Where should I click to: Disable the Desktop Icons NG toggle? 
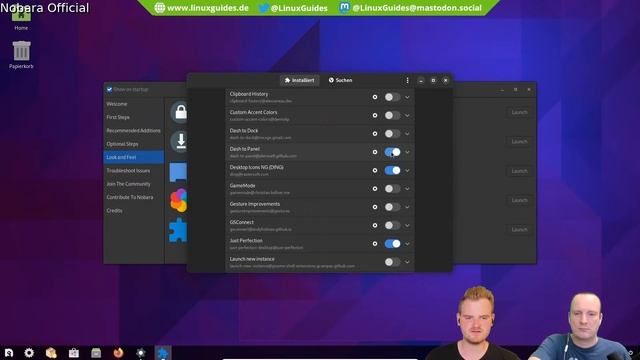coord(392,171)
